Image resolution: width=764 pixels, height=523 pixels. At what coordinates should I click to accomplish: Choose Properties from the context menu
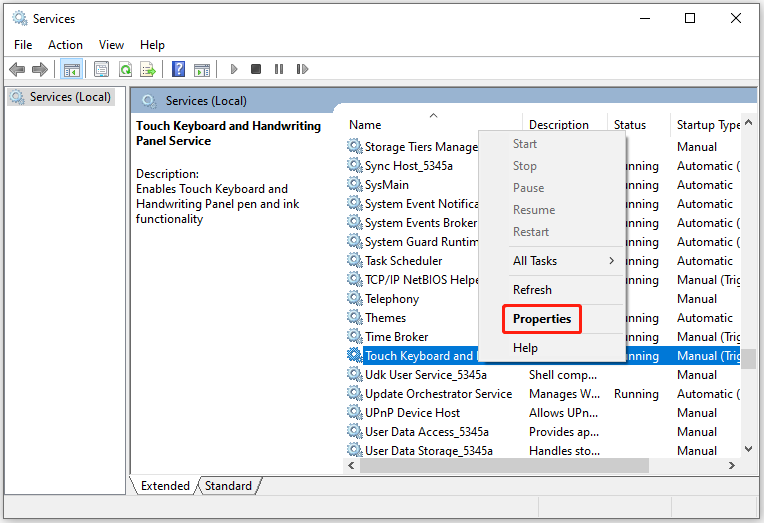[542, 319]
